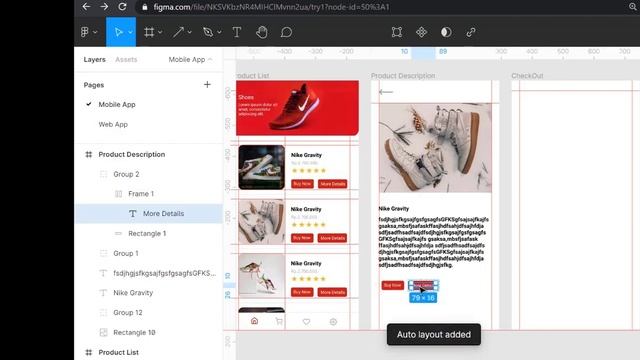Open the Figma main menu icon
Screen dimensions: 640x360
pos(85,32)
